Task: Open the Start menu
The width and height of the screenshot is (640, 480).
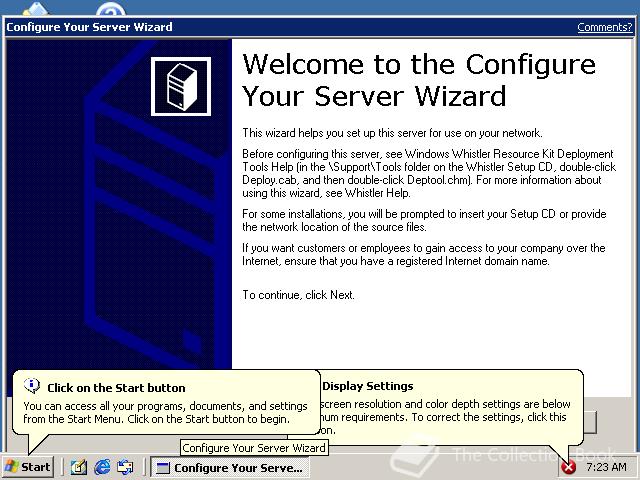Action: point(28,467)
